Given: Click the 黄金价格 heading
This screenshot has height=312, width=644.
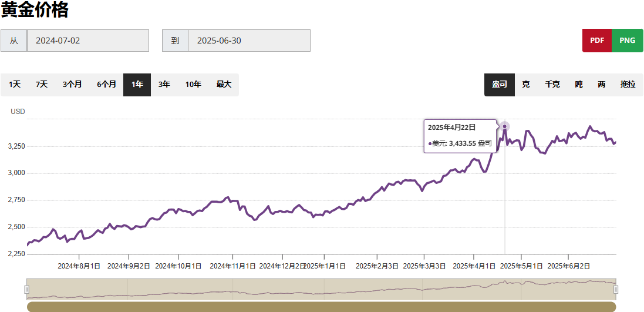Looking at the screenshot, I should pyautogui.click(x=35, y=9).
